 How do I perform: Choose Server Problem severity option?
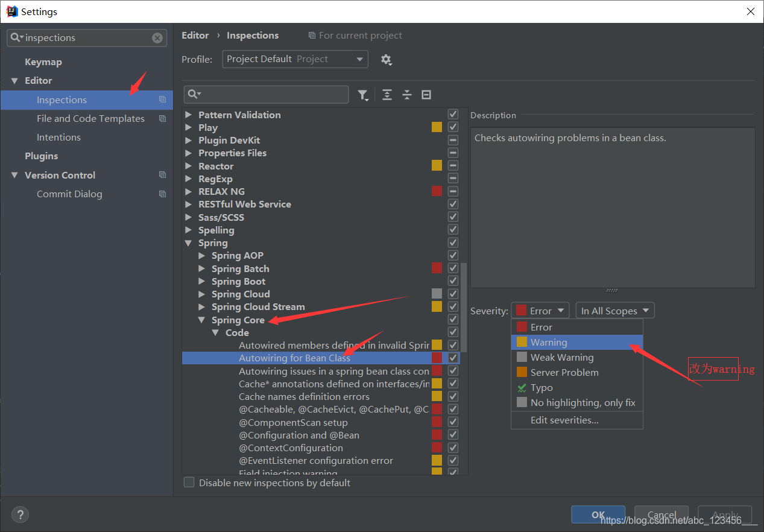point(577,372)
